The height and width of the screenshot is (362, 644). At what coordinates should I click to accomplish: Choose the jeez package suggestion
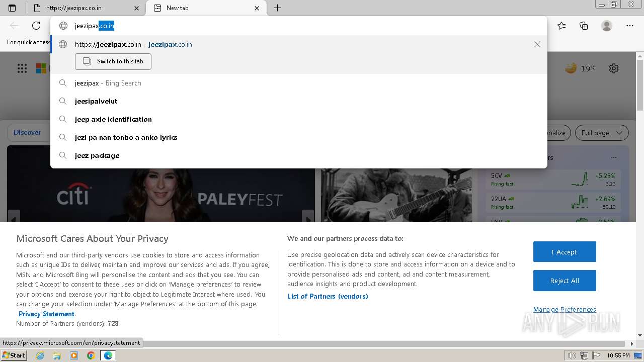[x=299, y=155]
